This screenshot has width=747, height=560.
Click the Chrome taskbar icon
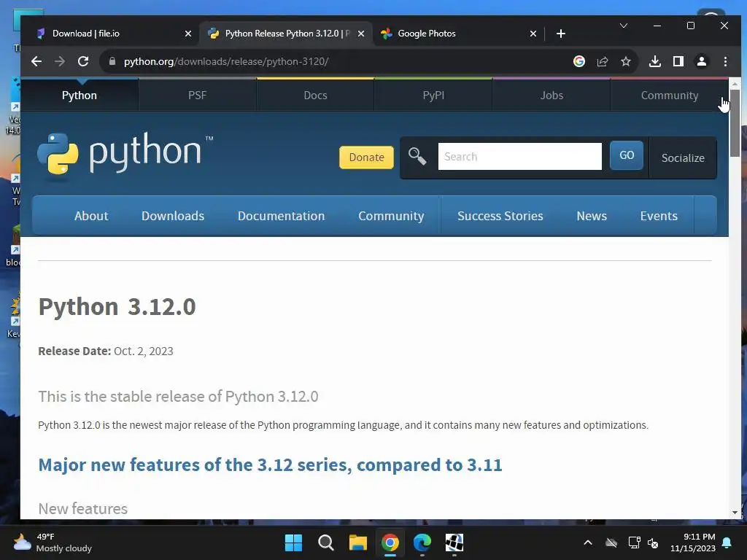tap(390, 542)
